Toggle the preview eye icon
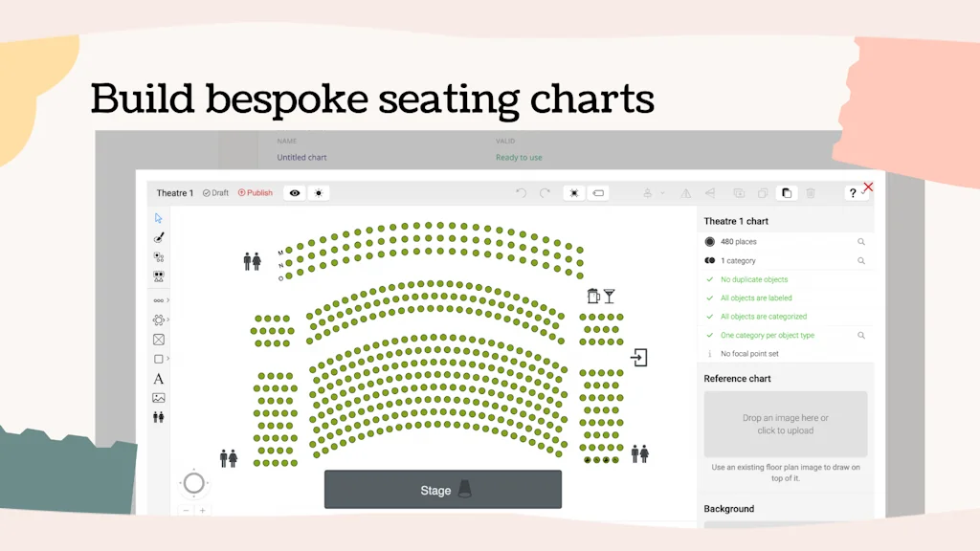The height and width of the screenshot is (551, 980). pos(294,192)
